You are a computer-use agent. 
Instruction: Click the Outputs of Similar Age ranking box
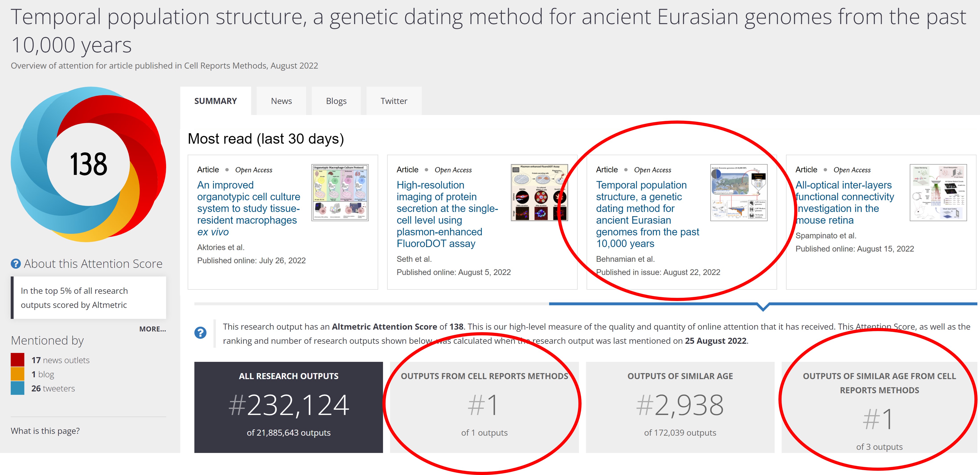pos(680,407)
